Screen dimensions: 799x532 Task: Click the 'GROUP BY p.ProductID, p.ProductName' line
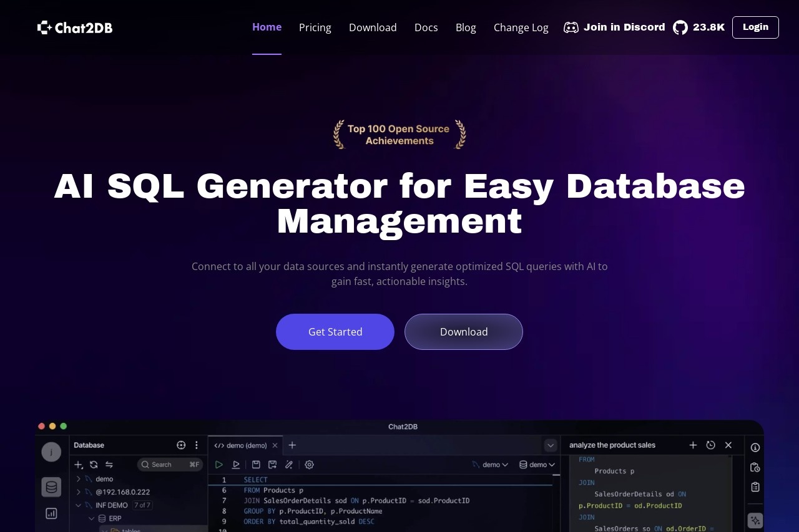click(313, 511)
